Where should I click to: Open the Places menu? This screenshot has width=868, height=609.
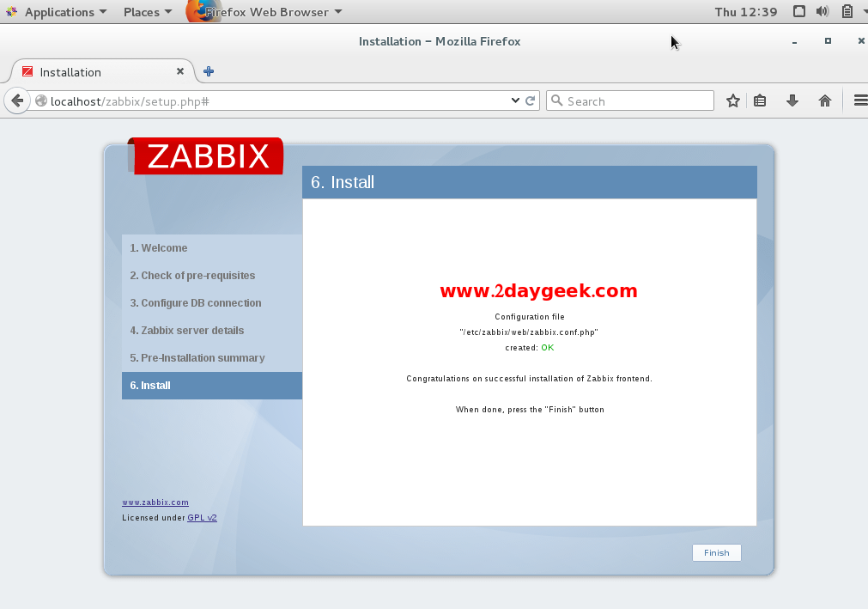click(148, 12)
